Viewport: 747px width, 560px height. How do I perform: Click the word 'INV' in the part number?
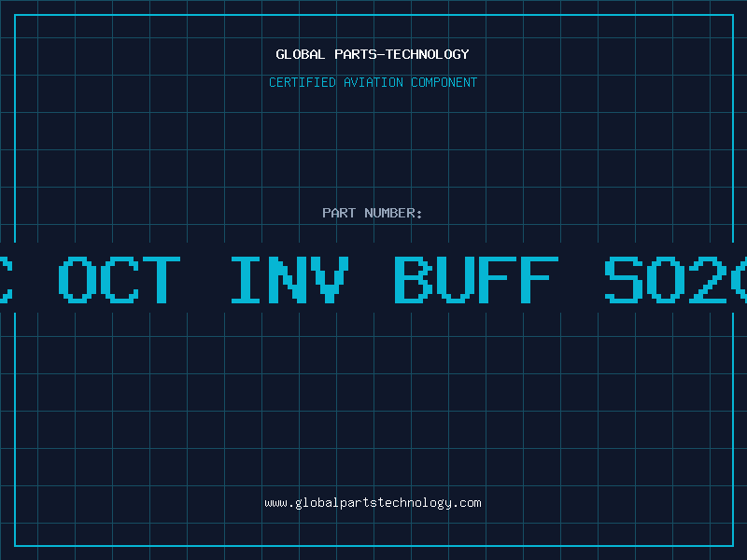(x=290, y=279)
